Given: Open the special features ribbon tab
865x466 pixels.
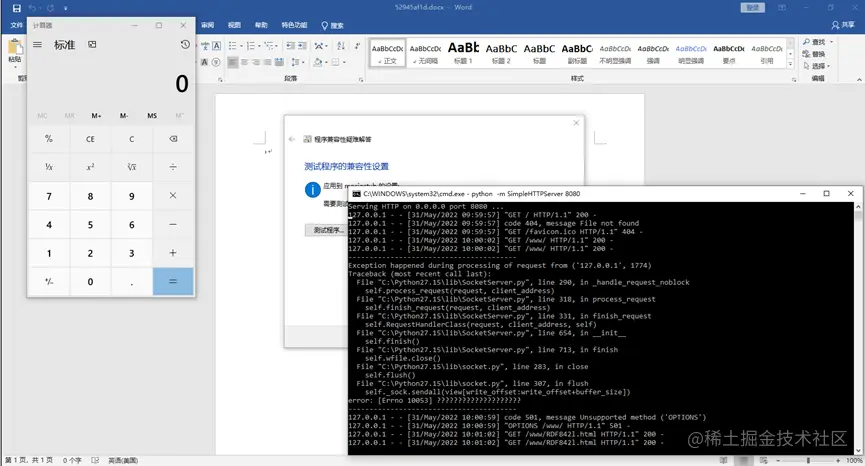Looking at the screenshot, I should click(294, 25).
